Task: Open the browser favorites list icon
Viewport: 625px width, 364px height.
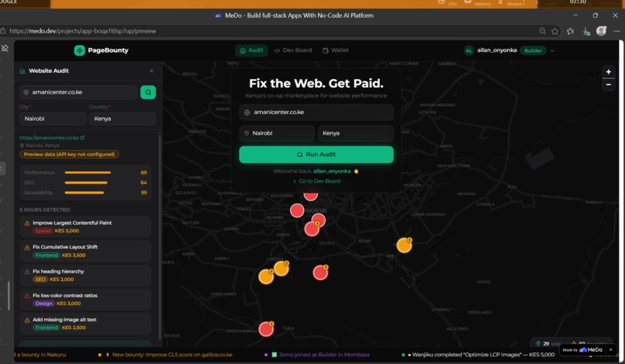Action: 571,31
